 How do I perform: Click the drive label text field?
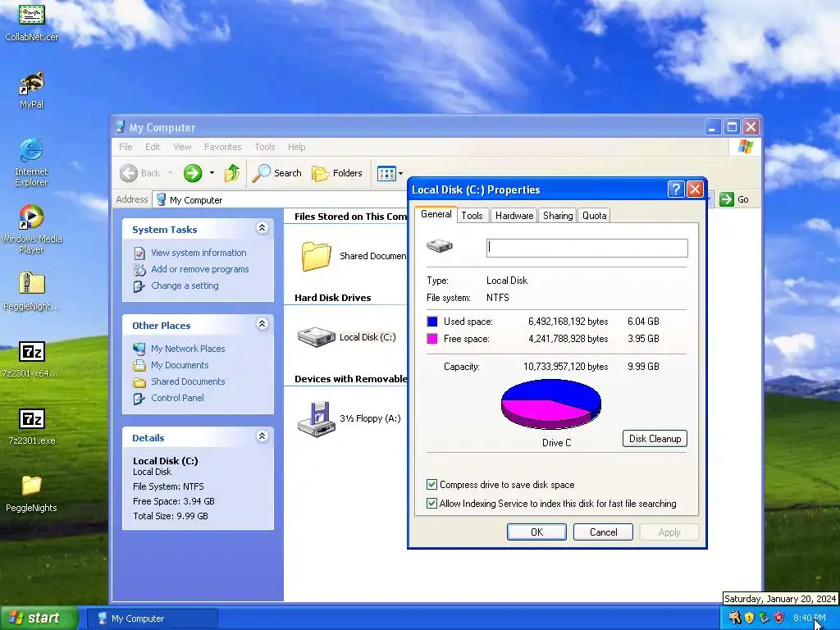click(587, 248)
